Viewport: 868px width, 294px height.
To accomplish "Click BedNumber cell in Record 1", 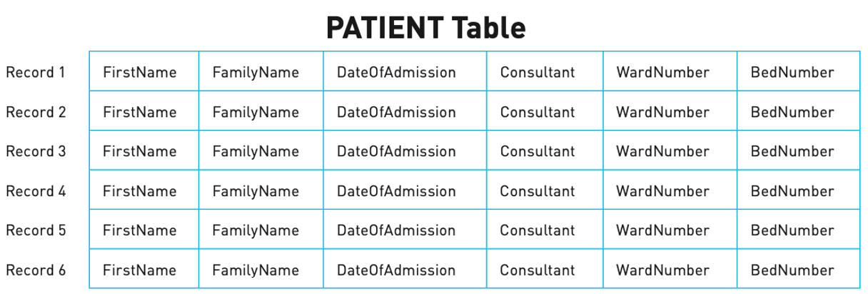I will tap(798, 71).
